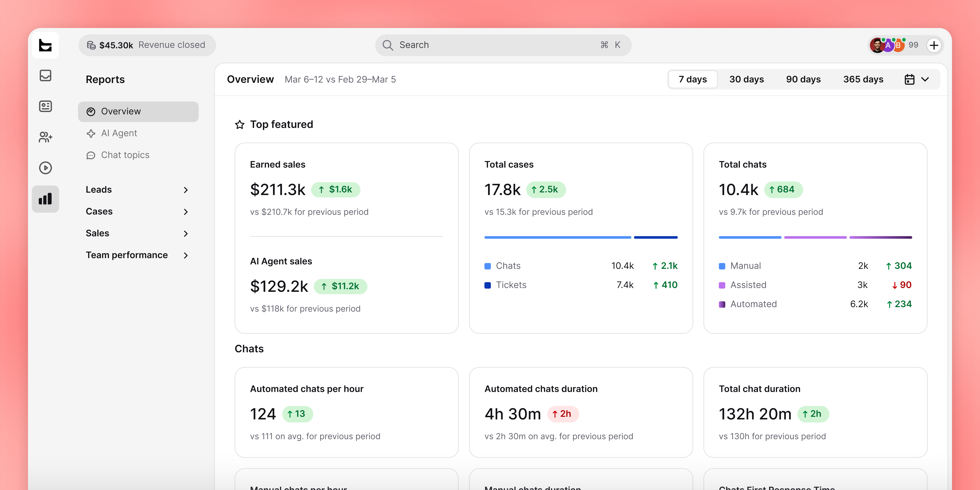This screenshot has height=490, width=980.
Task: Click the calendar date picker icon
Action: coord(909,79)
